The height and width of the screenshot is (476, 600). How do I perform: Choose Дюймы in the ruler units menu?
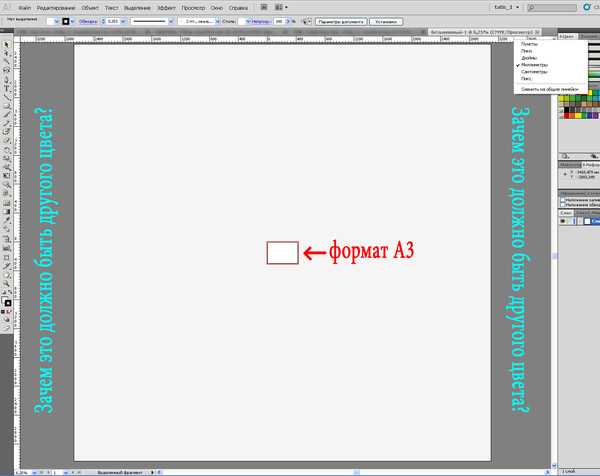(x=529, y=58)
